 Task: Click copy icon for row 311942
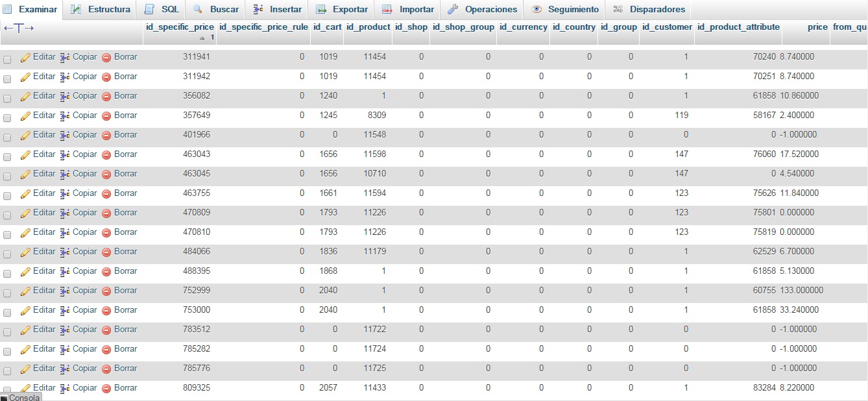(x=65, y=77)
